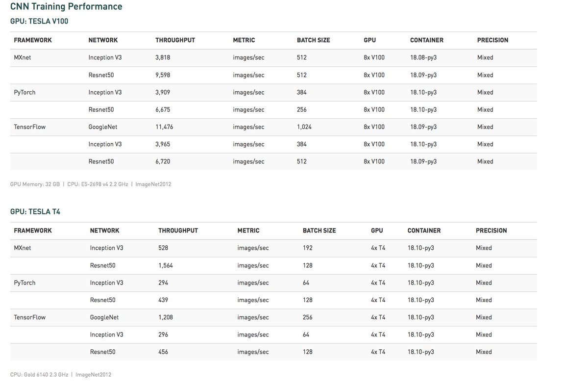
Task: Click PRECISION column header in T4 table
Action: click(x=491, y=231)
